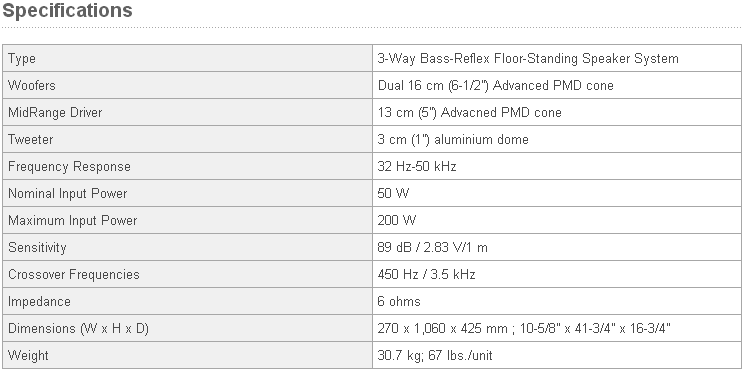Click the Dual 16 cm woofer value
The width and height of the screenshot is (744, 371).
click(x=495, y=85)
